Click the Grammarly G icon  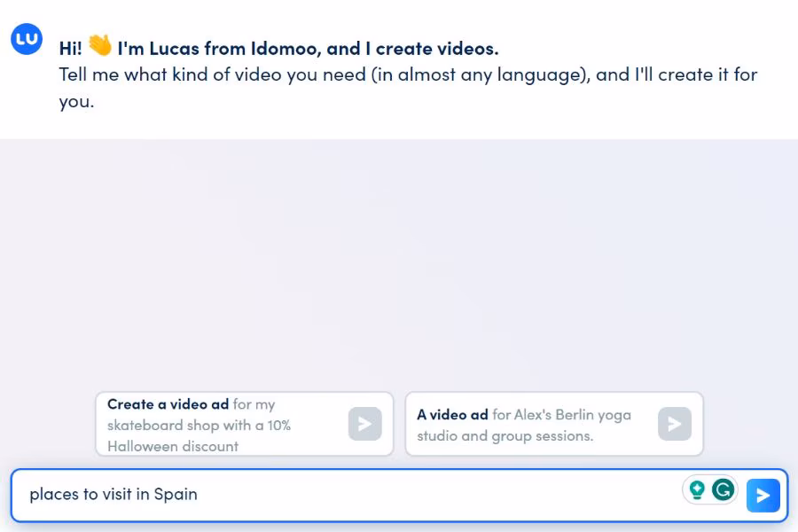click(724, 489)
